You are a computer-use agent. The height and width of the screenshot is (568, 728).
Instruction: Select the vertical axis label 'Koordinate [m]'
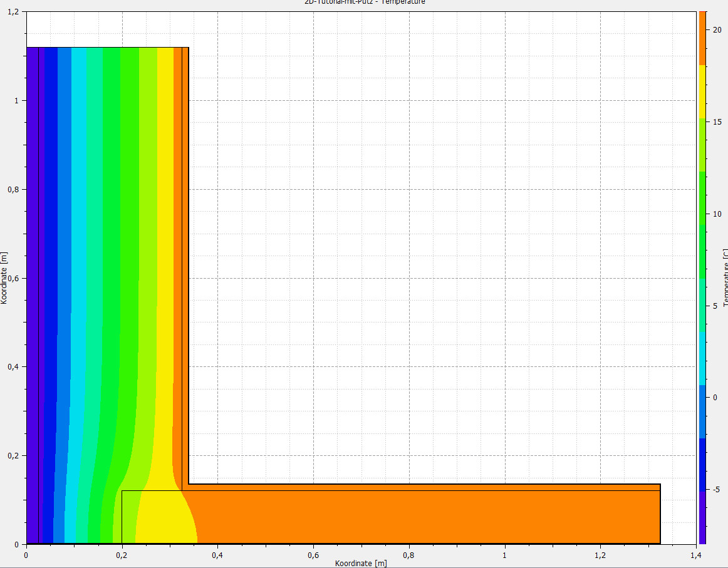(x=4, y=278)
